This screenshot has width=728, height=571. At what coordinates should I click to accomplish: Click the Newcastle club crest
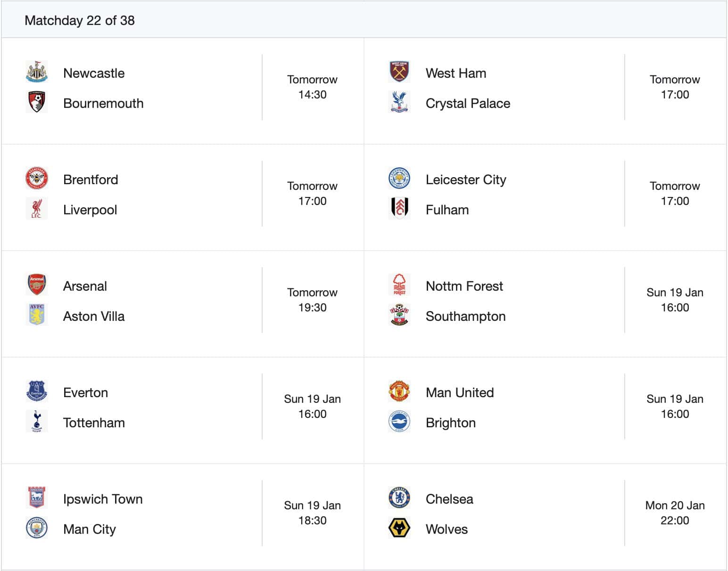(x=36, y=72)
